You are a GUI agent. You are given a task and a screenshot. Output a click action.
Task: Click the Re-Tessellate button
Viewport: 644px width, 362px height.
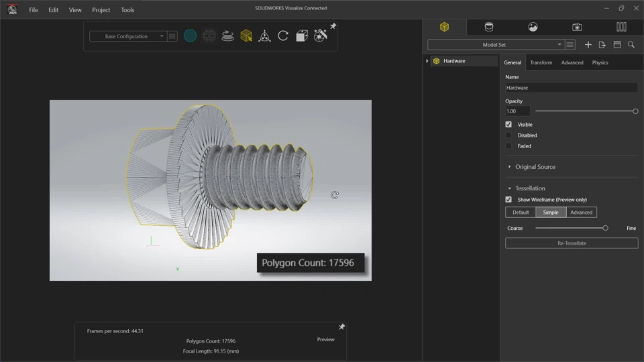(x=572, y=243)
